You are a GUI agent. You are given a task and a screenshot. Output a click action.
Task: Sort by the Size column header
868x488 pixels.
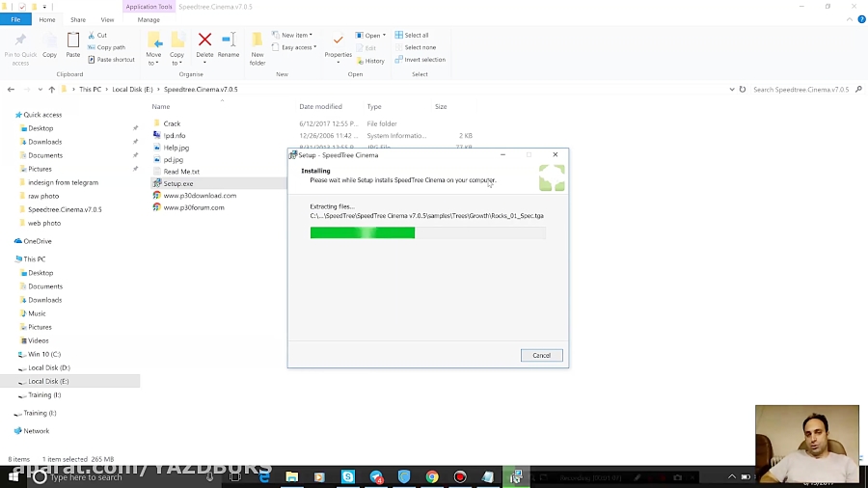(x=441, y=106)
